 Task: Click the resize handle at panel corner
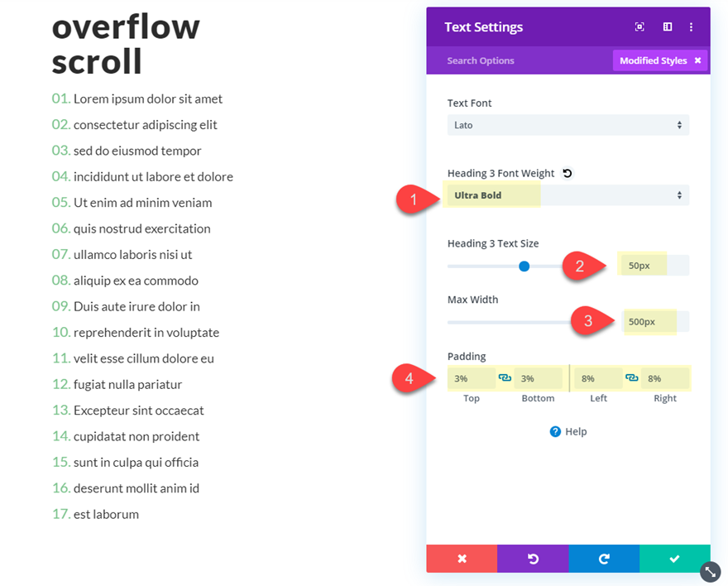pos(711,572)
